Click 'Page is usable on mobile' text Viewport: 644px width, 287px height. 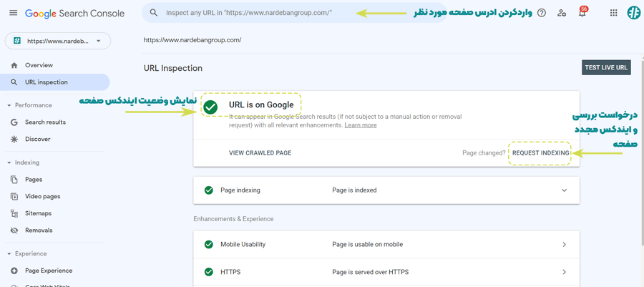pyautogui.click(x=368, y=244)
